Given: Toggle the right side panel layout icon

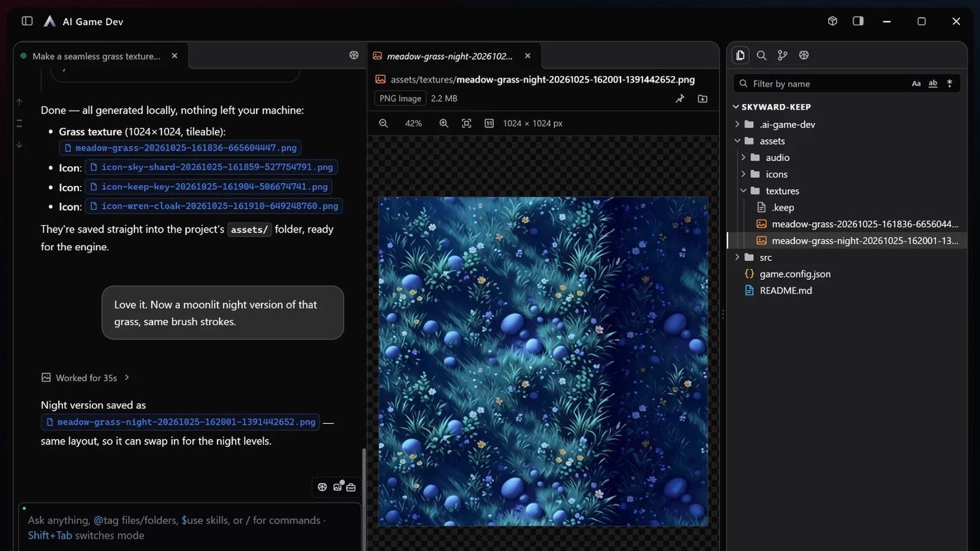Looking at the screenshot, I should pos(858,21).
